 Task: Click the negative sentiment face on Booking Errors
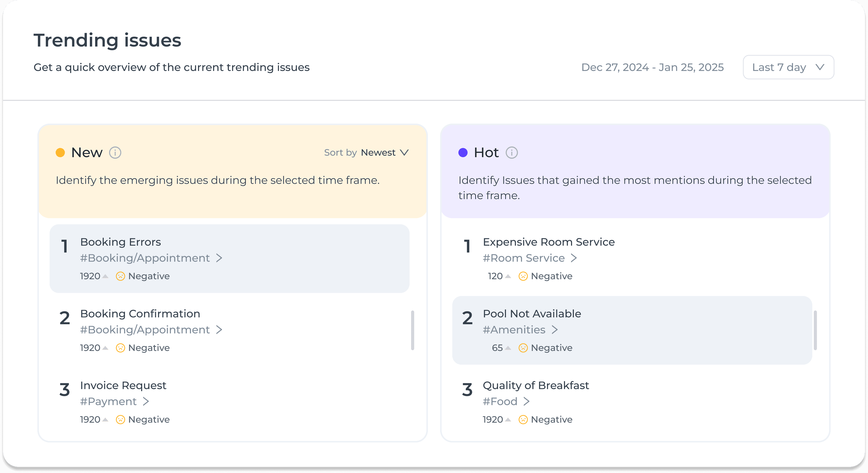[120, 276]
